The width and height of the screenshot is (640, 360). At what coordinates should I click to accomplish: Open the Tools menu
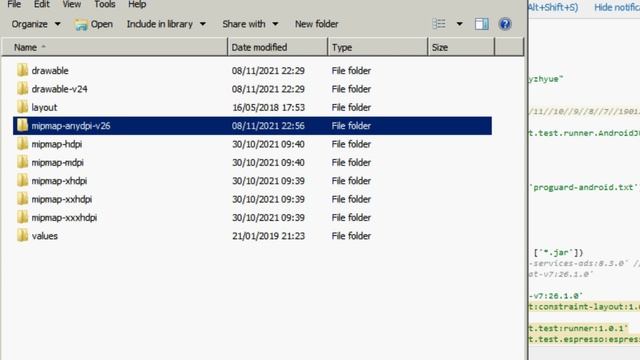(104, 4)
